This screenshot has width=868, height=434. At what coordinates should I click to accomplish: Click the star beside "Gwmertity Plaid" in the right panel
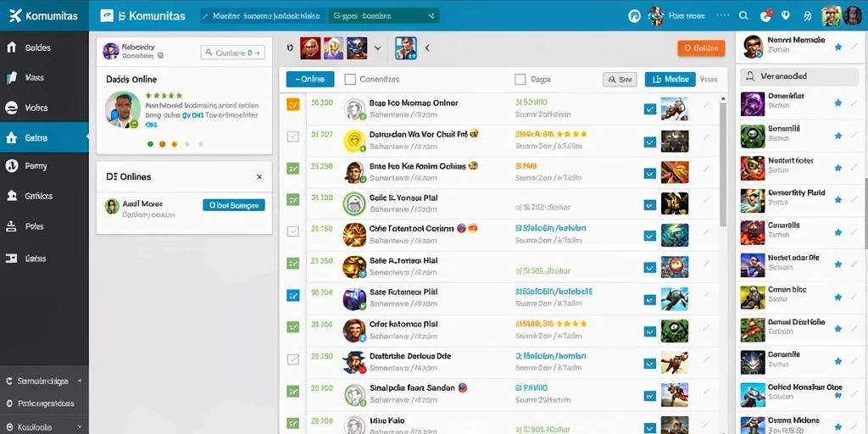click(x=838, y=199)
